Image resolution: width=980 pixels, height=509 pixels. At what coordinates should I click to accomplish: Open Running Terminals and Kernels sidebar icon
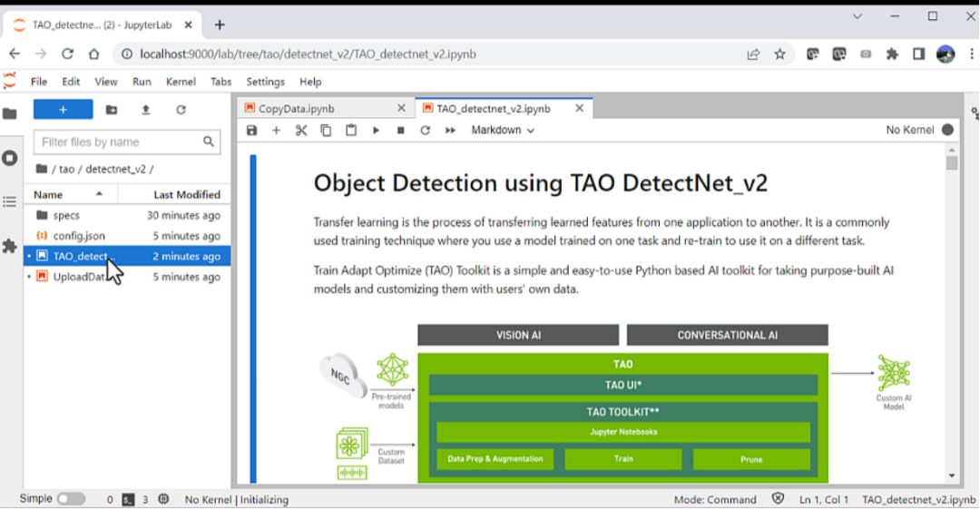pyautogui.click(x=9, y=158)
